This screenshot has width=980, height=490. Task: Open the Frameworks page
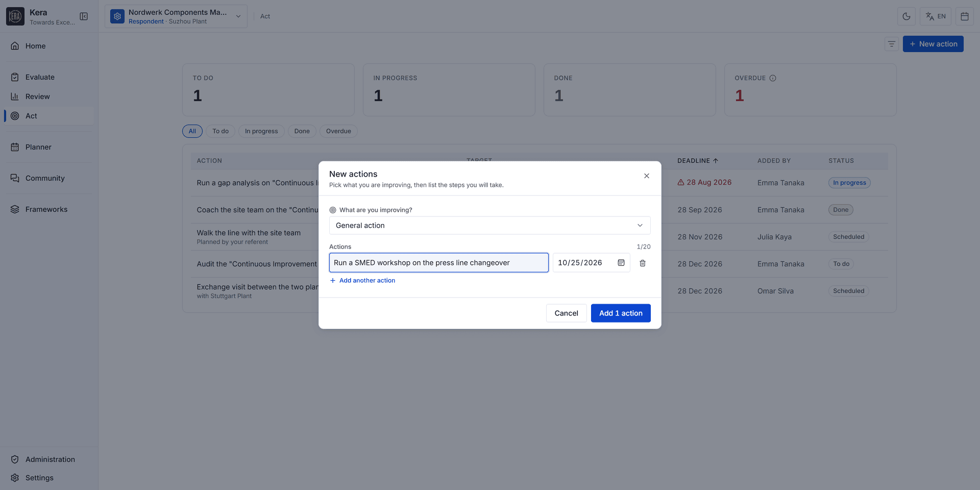49,209
